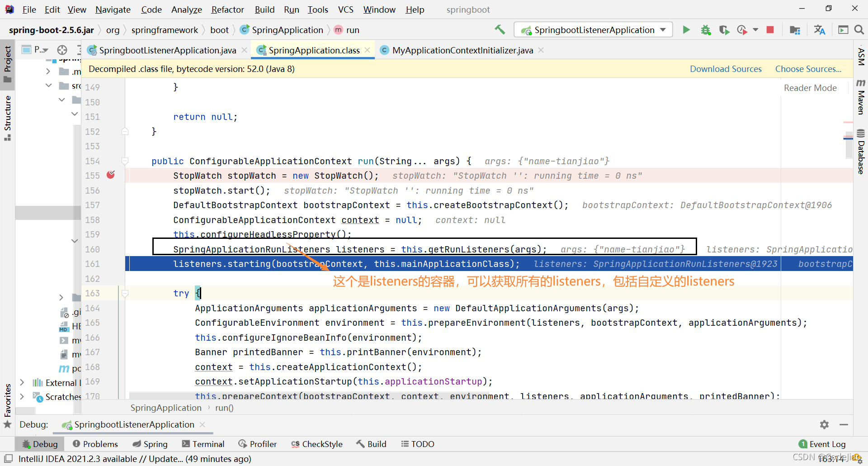Open the profiler run icon
The height and width of the screenshot is (466, 868).
742,30
